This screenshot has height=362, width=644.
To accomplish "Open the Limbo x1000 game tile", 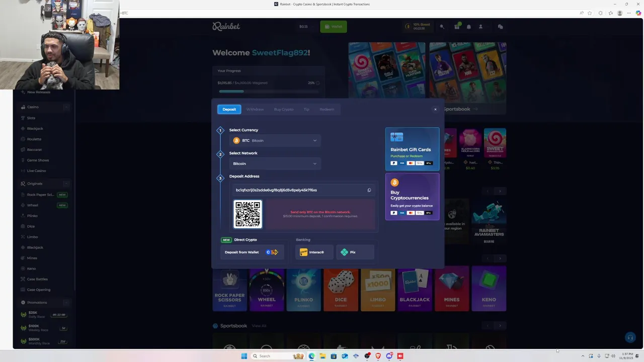I will [378, 290].
